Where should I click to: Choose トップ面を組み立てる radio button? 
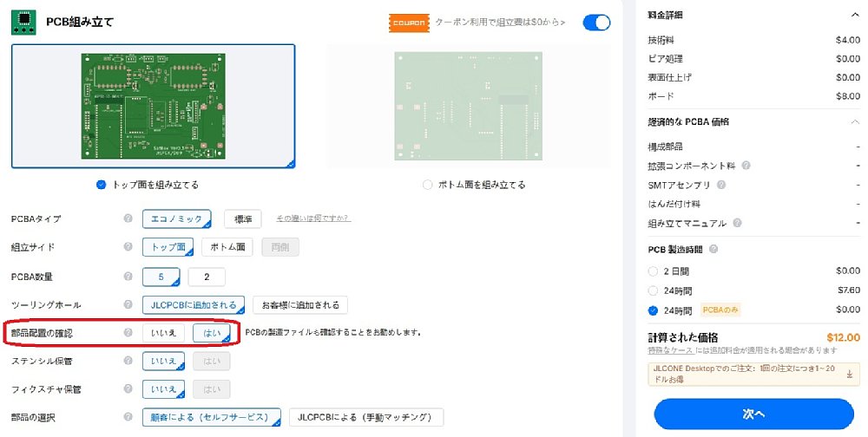(x=101, y=185)
